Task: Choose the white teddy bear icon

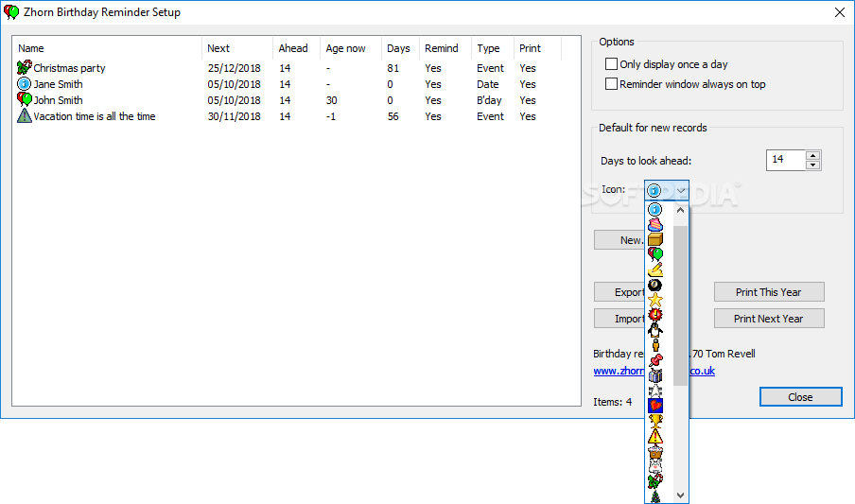Action: (x=654, y=466)
